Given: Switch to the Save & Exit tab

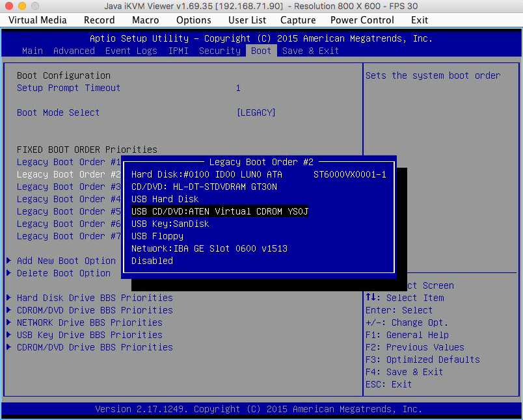Looking at the screenshot, I should point(310,51).
